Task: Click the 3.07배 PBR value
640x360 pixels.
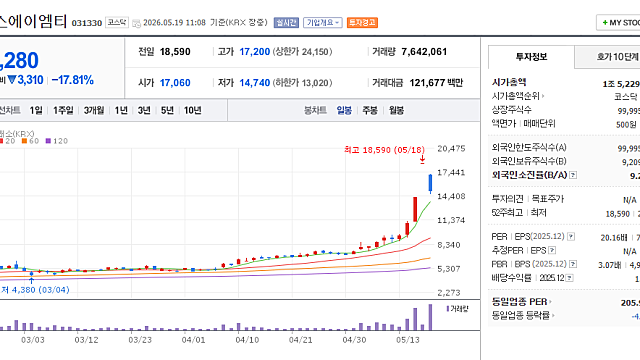Action: coord(609,265)
